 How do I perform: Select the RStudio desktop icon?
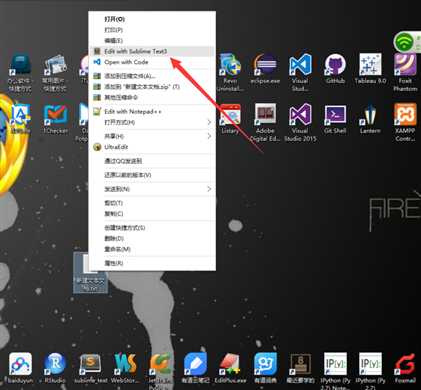55,368
